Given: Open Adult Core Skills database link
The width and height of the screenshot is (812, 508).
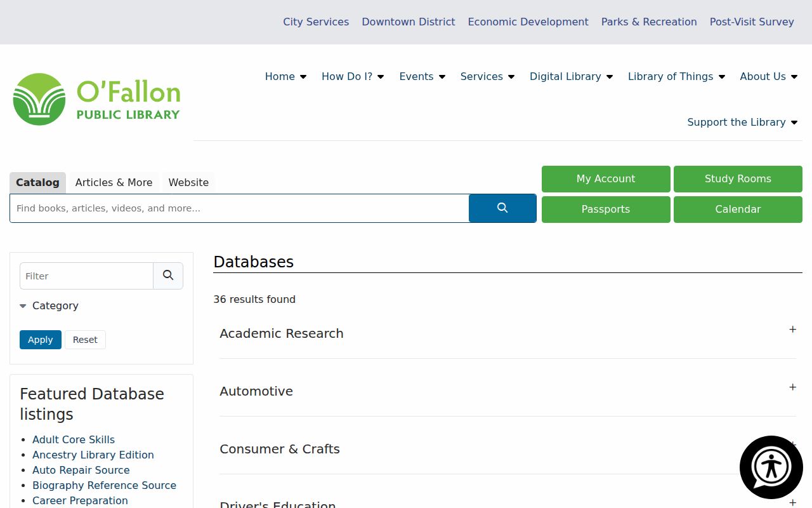Looking at the screenshot, I should coord(74,439).
